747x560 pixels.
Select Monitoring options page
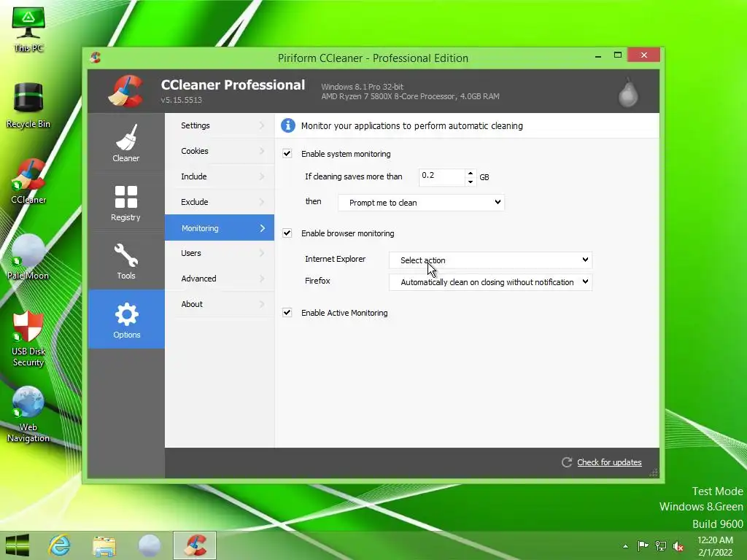(x=220, y=227)
